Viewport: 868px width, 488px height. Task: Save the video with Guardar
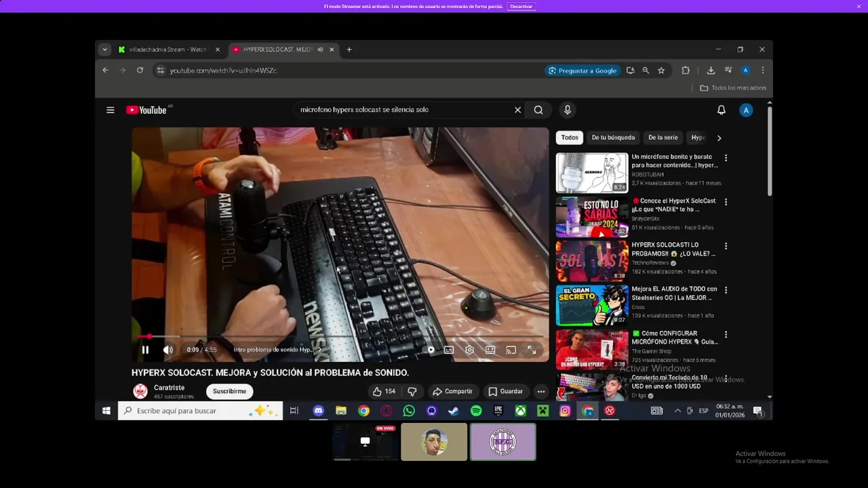click(x=505, y=391)
